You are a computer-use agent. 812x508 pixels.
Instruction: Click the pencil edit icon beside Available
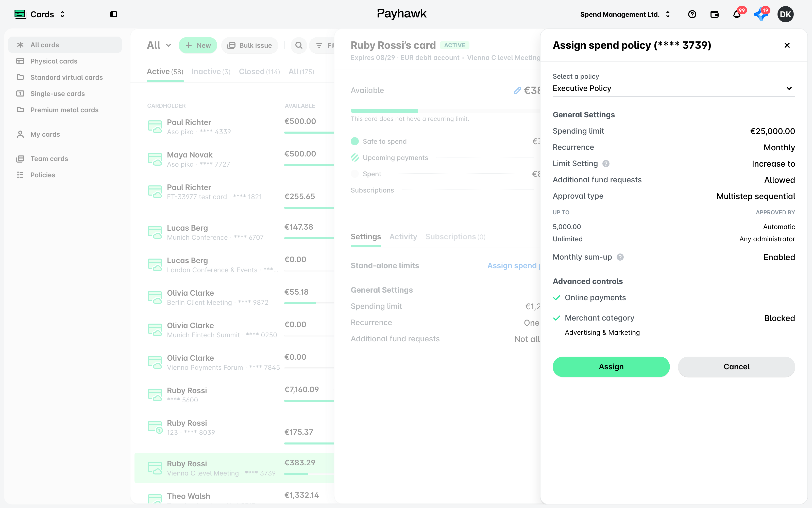click(x=517, y=90)
